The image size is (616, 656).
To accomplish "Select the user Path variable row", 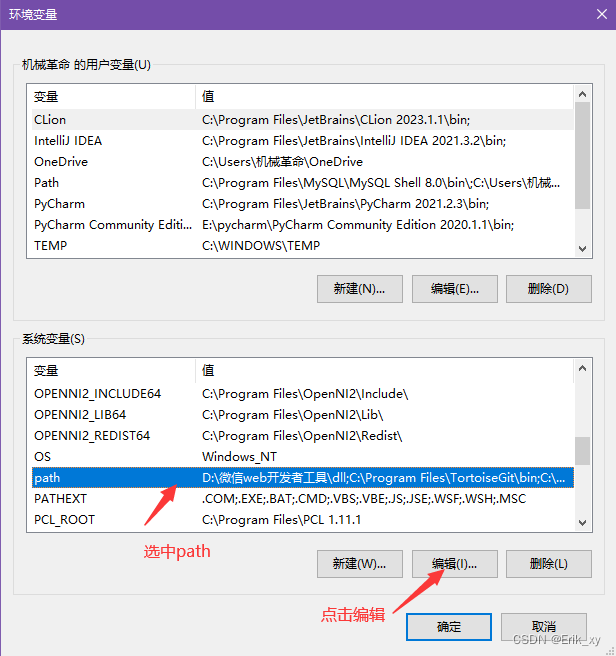I will [x=303, y=183].
